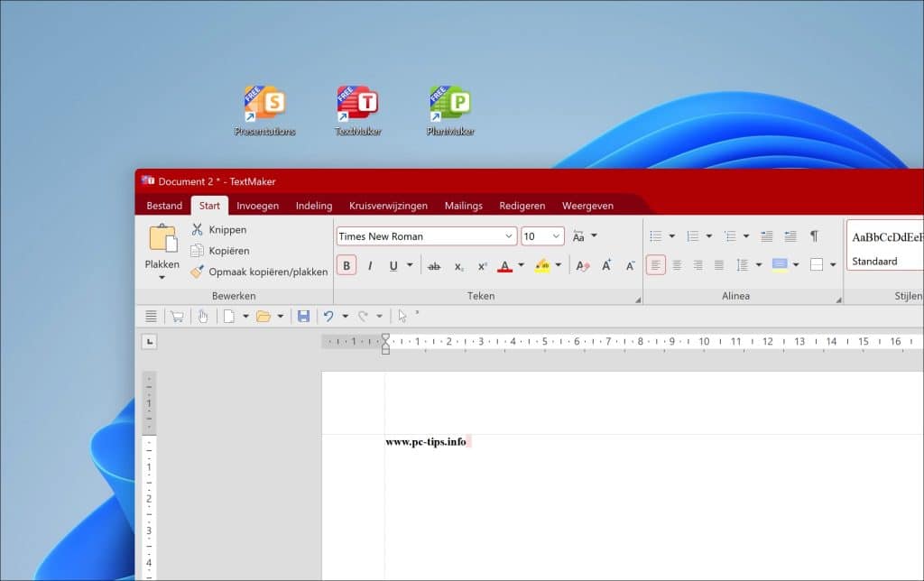
Task: Click the Knippen scissors icon
Action: click(x=197, y=230)
